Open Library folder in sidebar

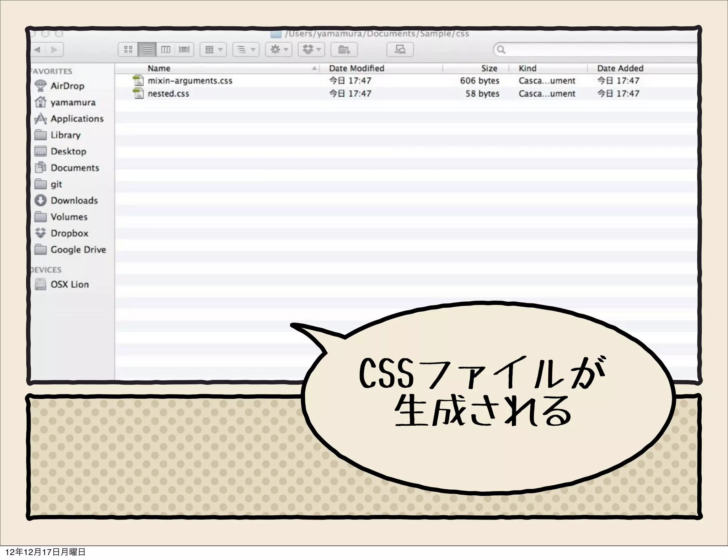(65, 135)
